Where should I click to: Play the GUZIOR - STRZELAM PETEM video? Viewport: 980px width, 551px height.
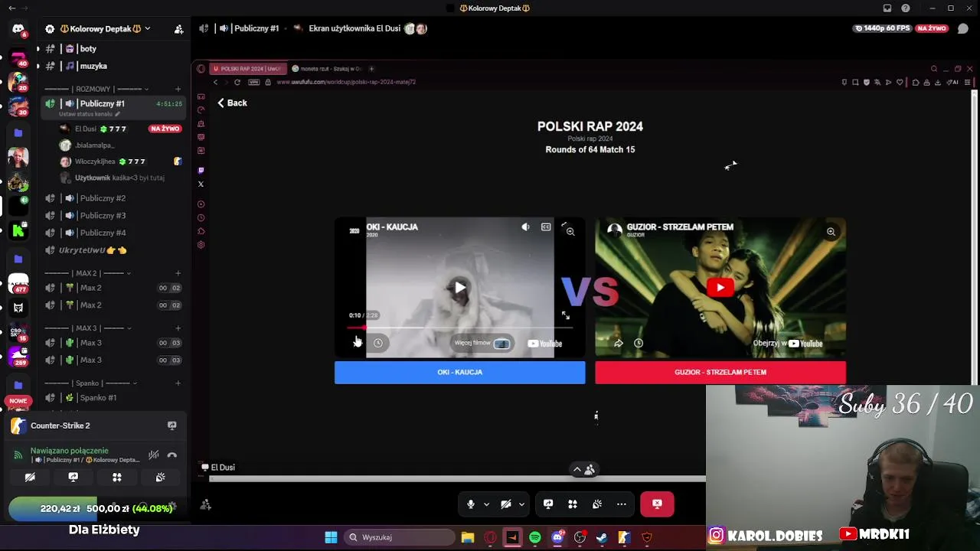click(720, 288)
